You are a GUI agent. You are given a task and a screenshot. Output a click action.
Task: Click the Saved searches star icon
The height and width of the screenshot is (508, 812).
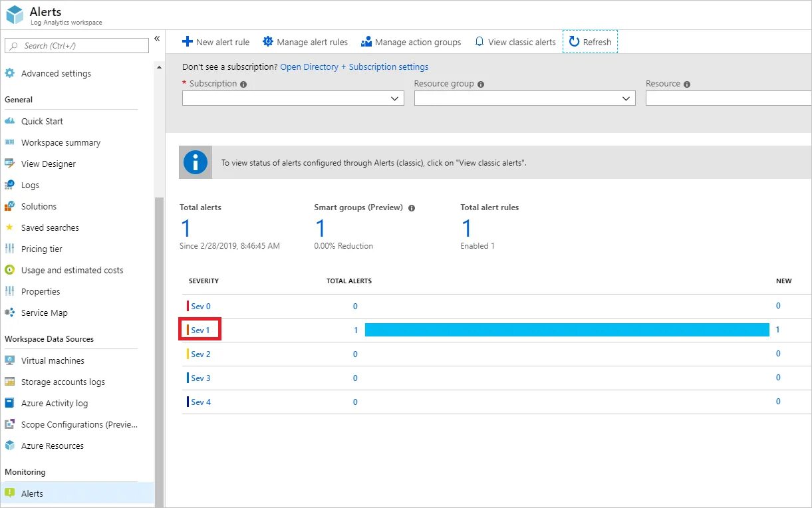(9, 227)
